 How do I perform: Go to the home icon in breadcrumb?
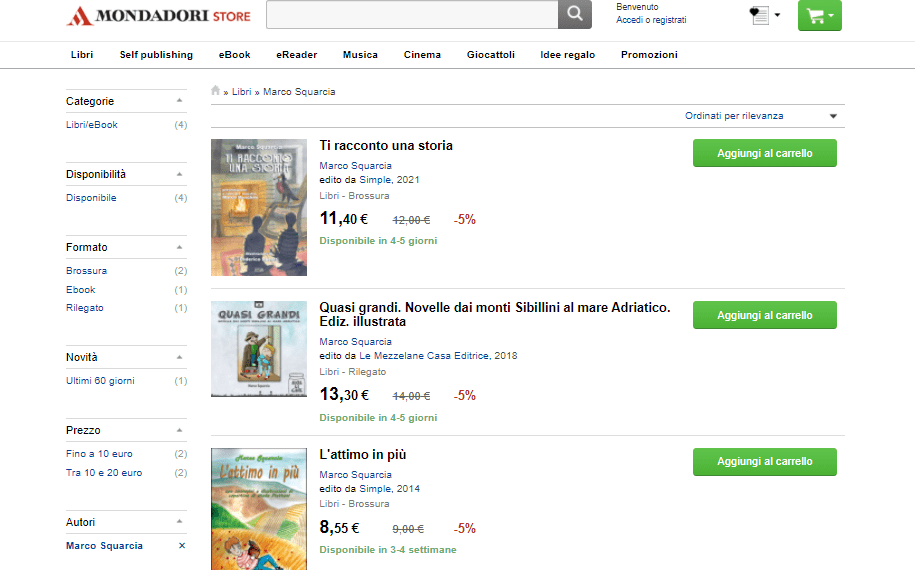click(215, 90)
